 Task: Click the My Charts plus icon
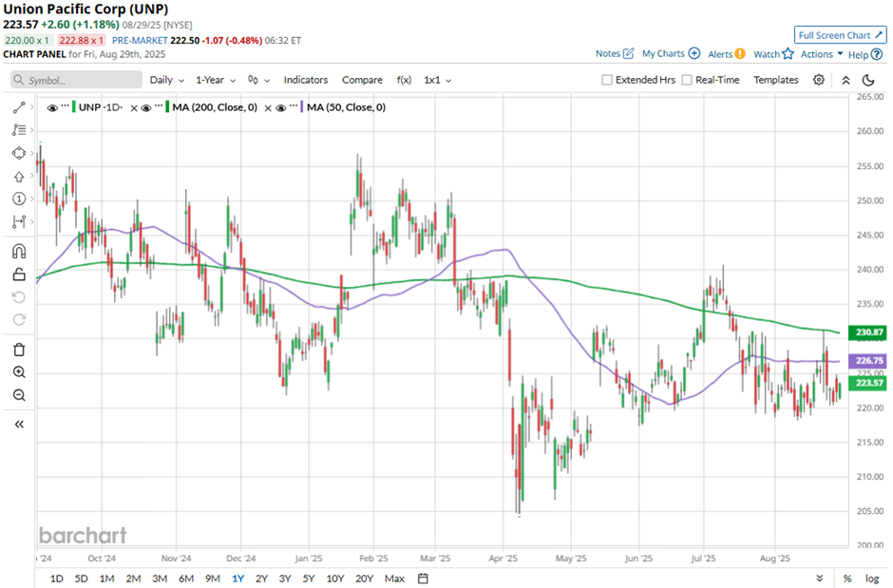click(x=694, y=53)
